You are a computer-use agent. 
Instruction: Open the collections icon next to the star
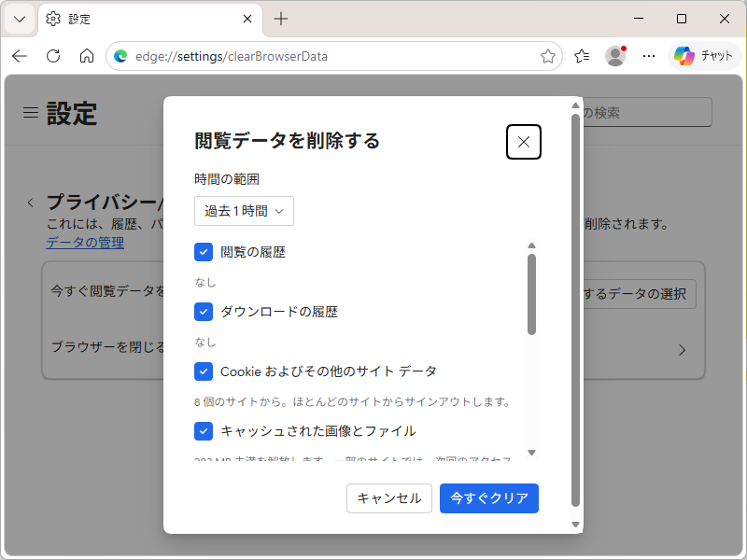click(x=581, y=55)
